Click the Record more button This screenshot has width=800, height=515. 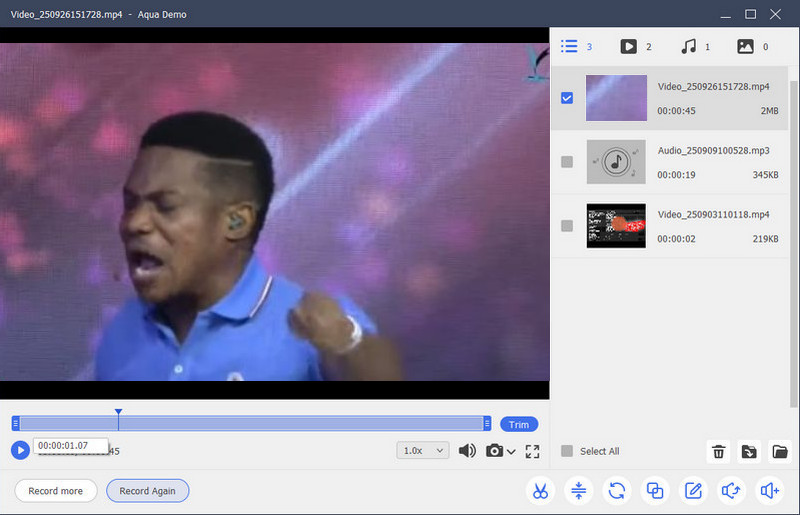pyautogui.click(x=56, y=491)
